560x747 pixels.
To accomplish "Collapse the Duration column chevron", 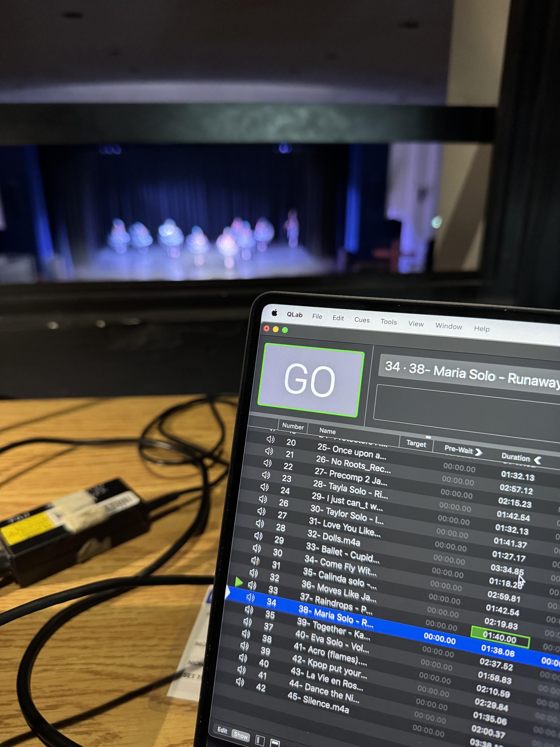I will (x=538, y=460).
